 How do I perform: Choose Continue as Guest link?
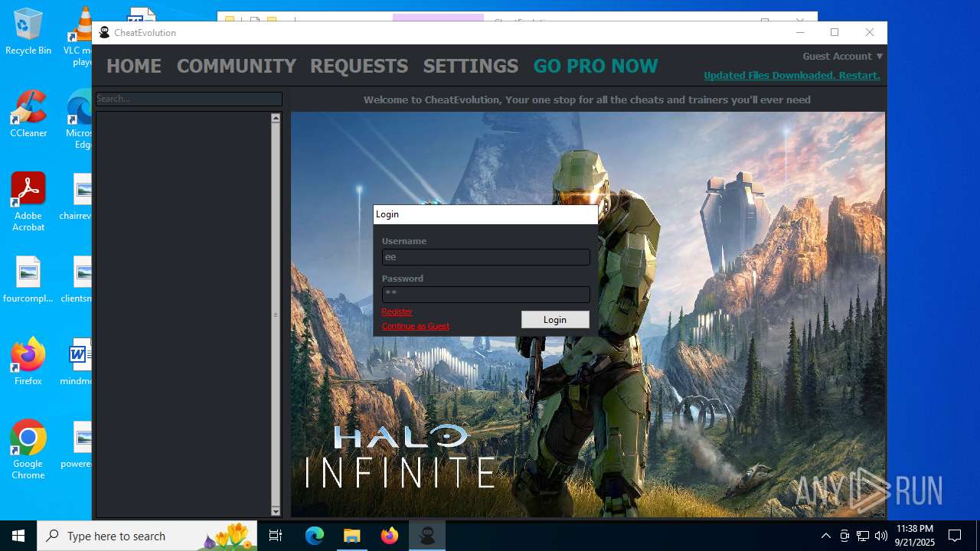(x=416, y=326)
